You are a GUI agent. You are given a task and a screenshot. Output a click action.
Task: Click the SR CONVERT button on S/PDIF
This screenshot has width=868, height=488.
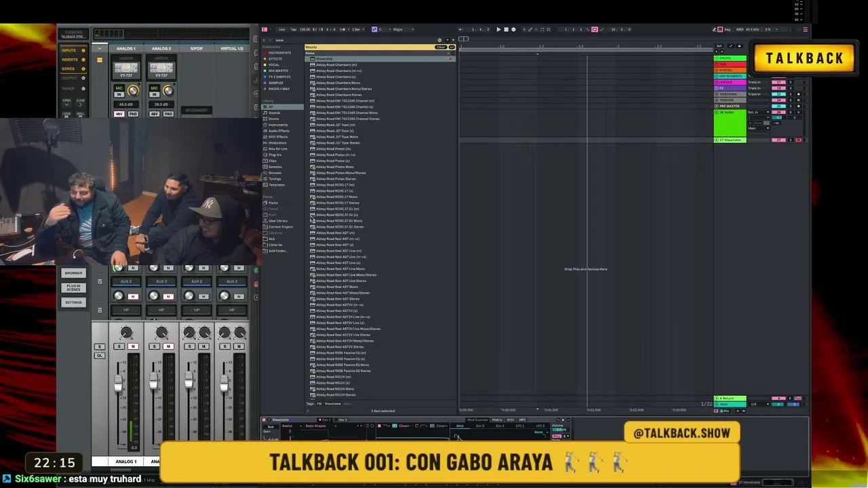tap(197, 110)
